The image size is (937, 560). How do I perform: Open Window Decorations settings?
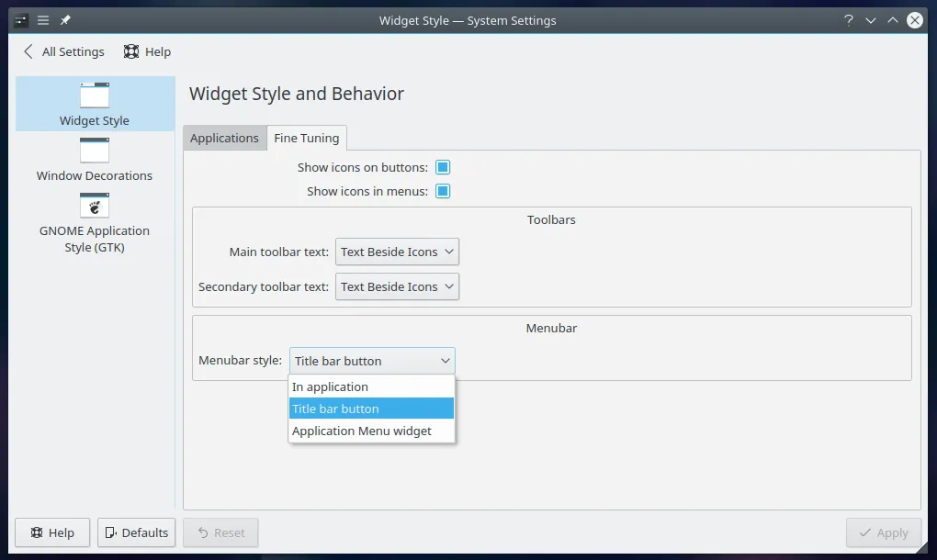[94, 158]
